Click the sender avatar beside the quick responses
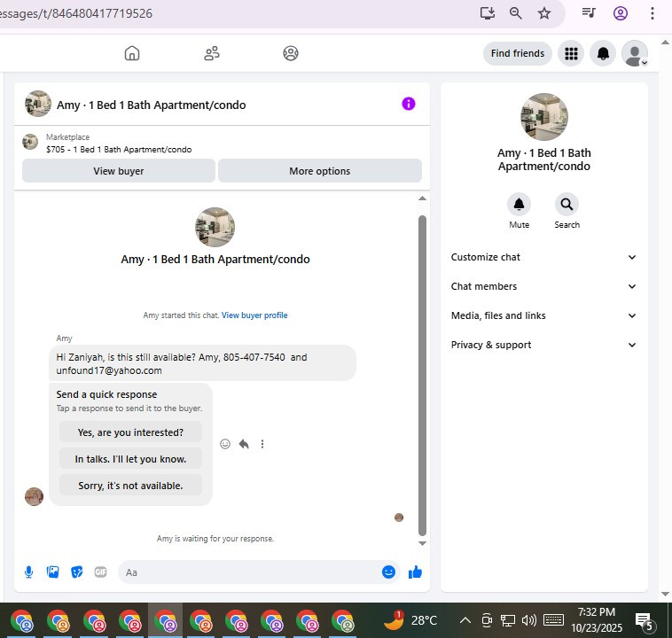This screenshot has height=638, width=672. [34, 496]
